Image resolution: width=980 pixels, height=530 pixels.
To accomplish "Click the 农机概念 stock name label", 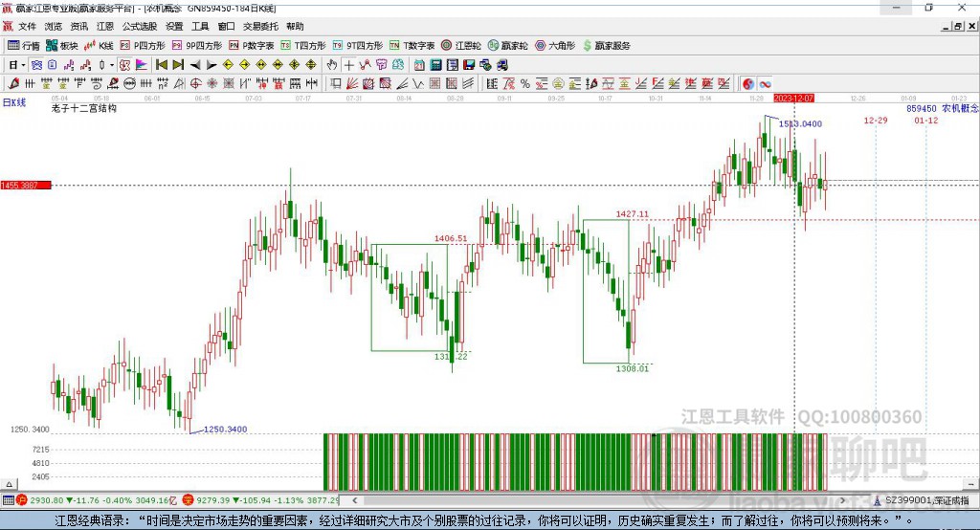I will pyautogui.click(x=960, y=109).
